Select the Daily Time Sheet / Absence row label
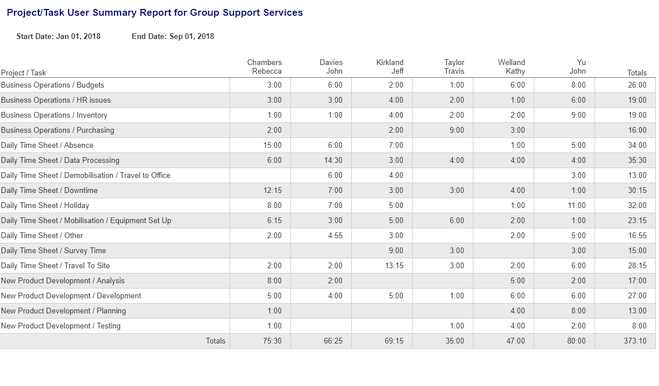 point(47,145)
